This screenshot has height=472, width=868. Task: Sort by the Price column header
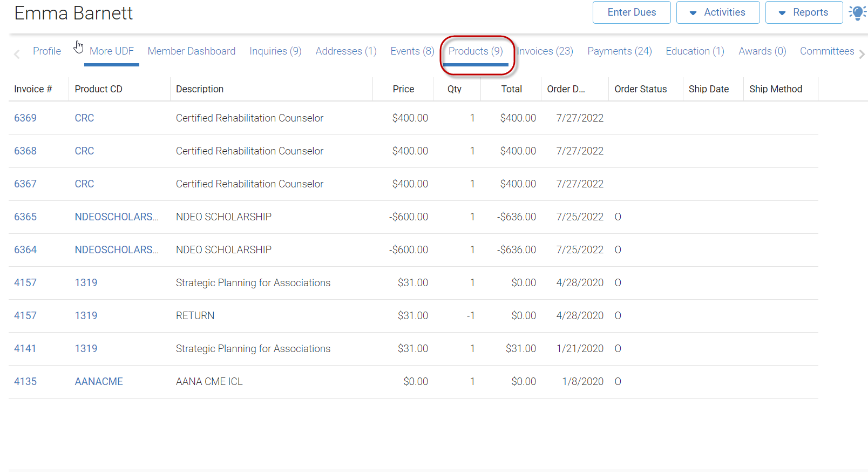coord(403,89)
